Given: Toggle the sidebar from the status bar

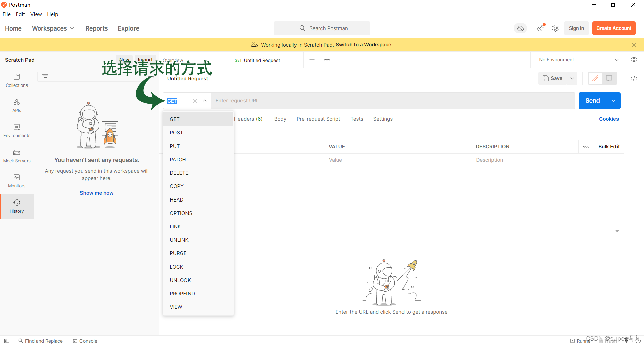Looking at the screenshot, I should click(7, 341).
